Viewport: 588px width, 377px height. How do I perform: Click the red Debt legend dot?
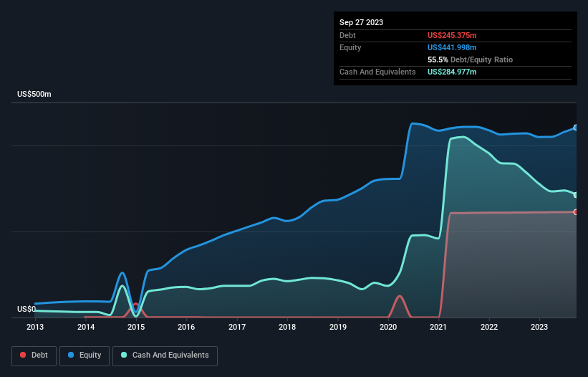tap(23, 355)
